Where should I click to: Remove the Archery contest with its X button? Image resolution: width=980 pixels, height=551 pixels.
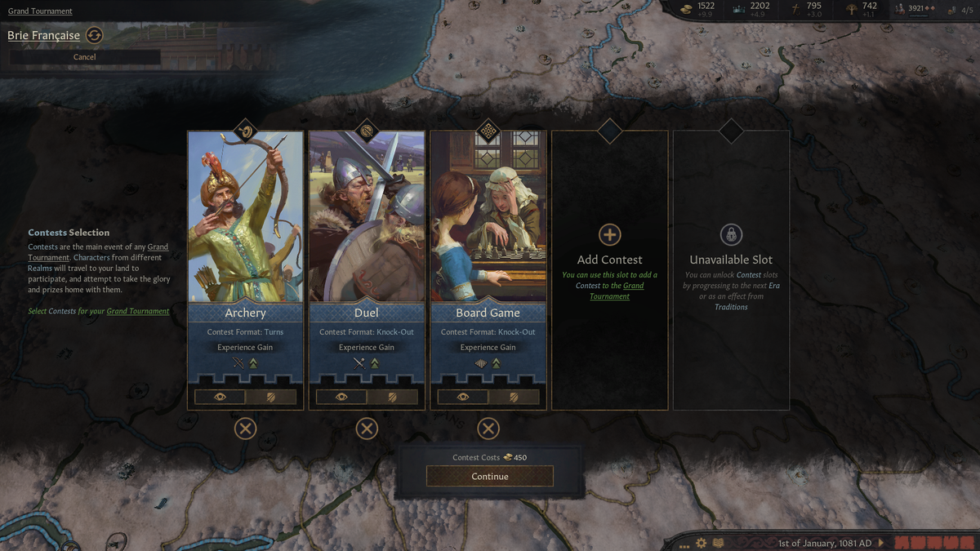[245, 429]
